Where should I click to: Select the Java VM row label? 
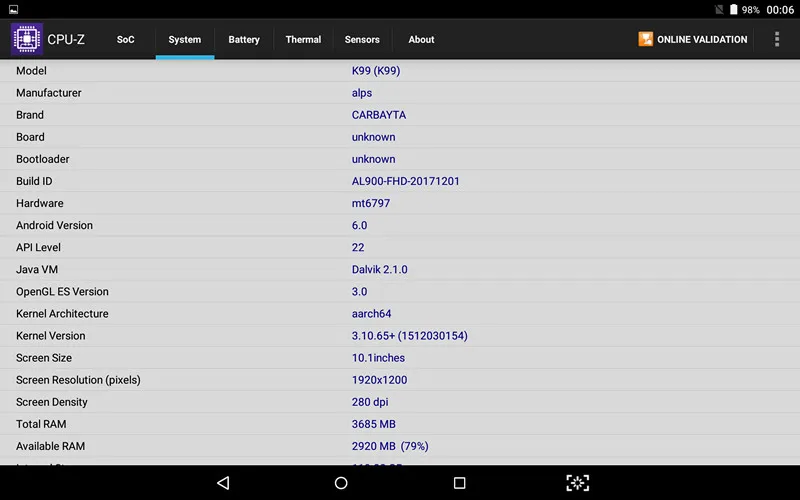tap(37, 269)
